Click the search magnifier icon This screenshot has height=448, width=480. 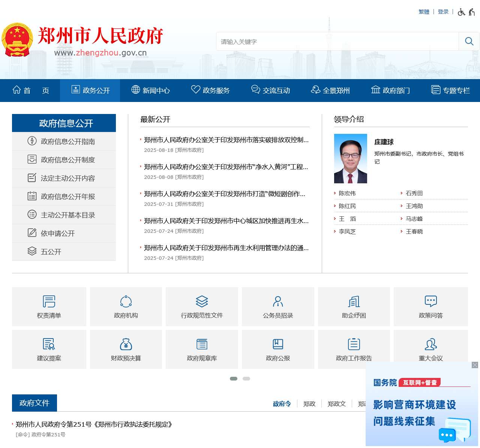click(x=468, y=41)
